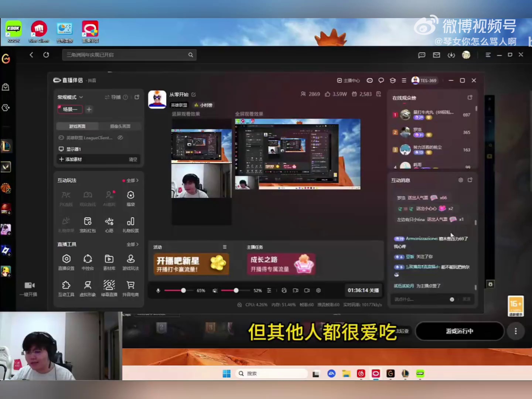Screen dimensions: 532x399
Task: Open 直播设置 live settings tool
Action: [66, 262]
